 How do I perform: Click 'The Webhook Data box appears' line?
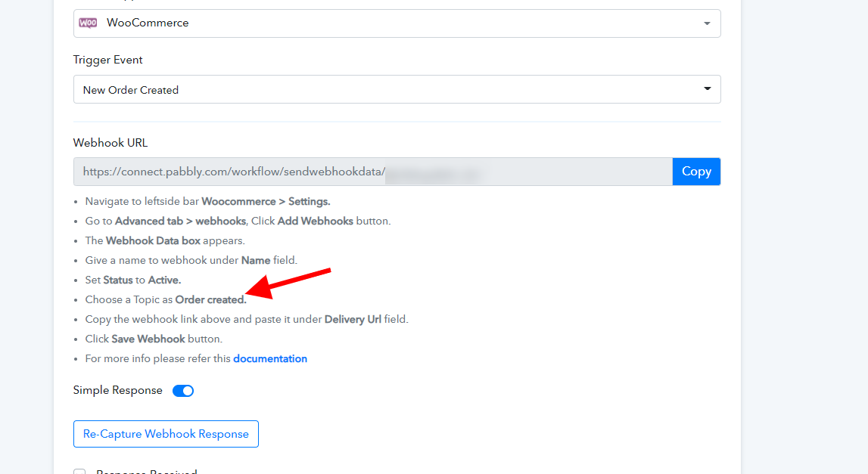coord(165,240)
